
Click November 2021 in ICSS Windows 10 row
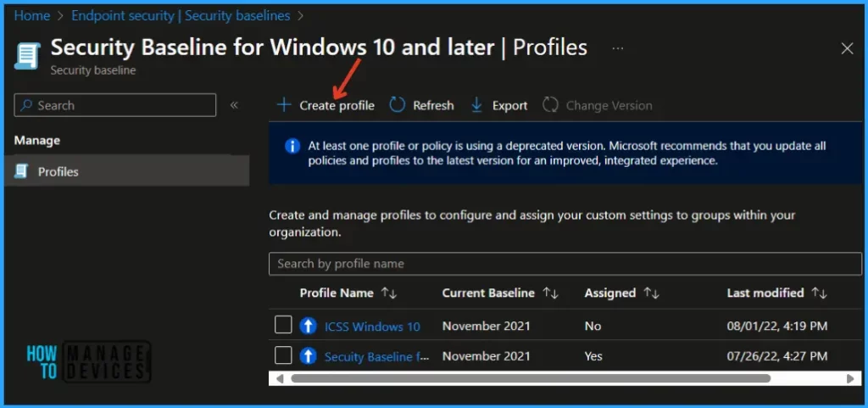[486, 326]
